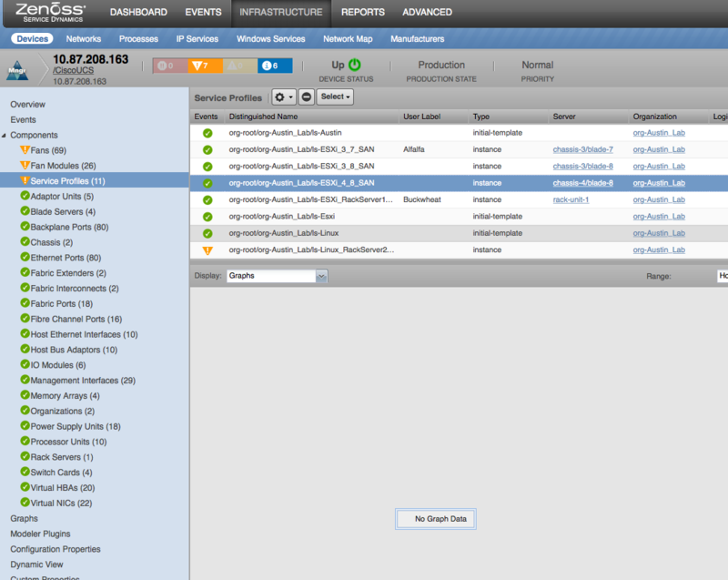Open the INFRASTRUCTURE main menu

[281, 13]
